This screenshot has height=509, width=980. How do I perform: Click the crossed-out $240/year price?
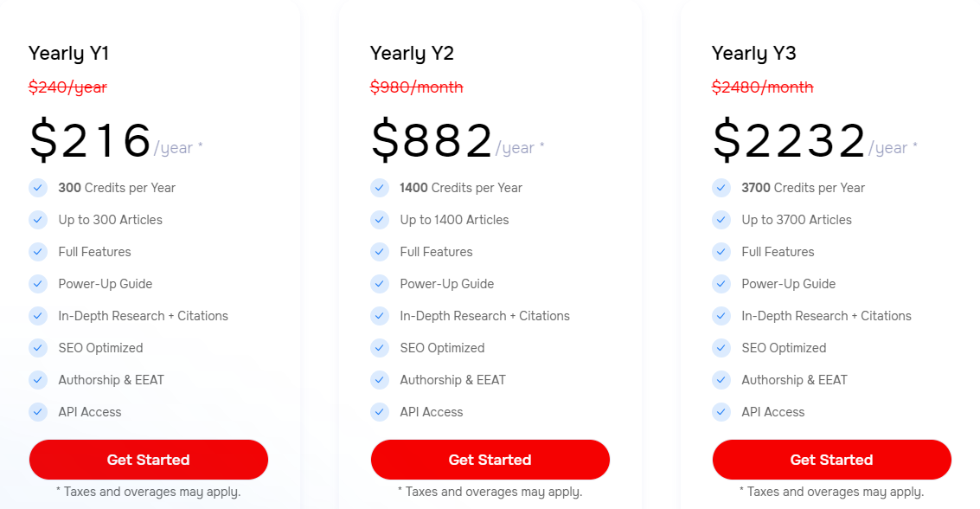[68, 87]
